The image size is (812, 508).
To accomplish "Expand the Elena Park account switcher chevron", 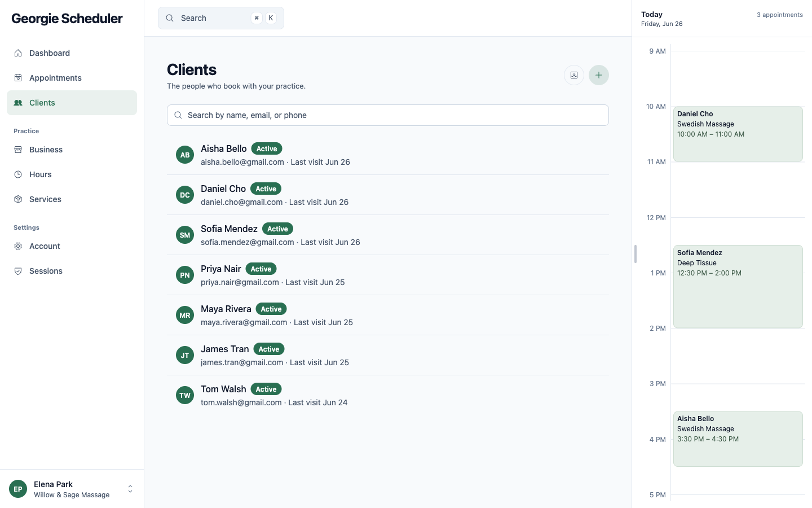I will 130,489.
